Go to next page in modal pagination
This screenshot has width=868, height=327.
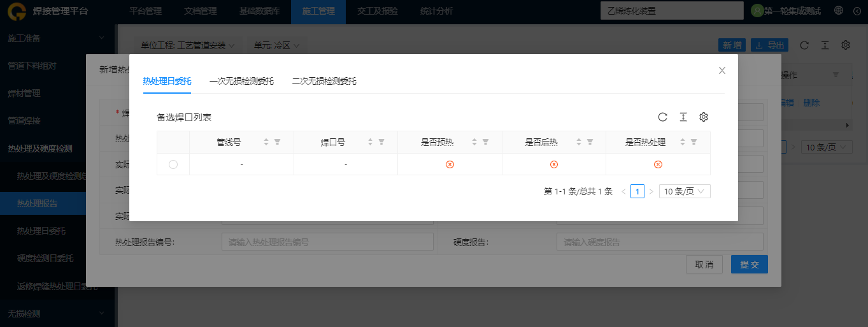click(651, 191)
